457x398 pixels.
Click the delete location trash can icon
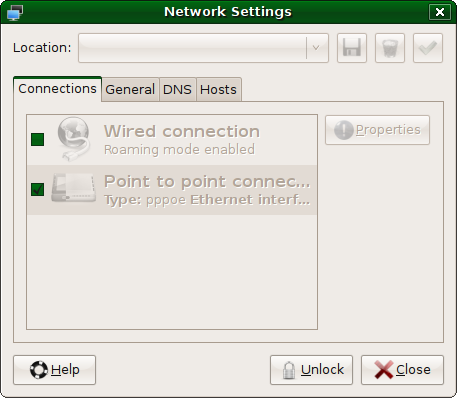point(390,48)
